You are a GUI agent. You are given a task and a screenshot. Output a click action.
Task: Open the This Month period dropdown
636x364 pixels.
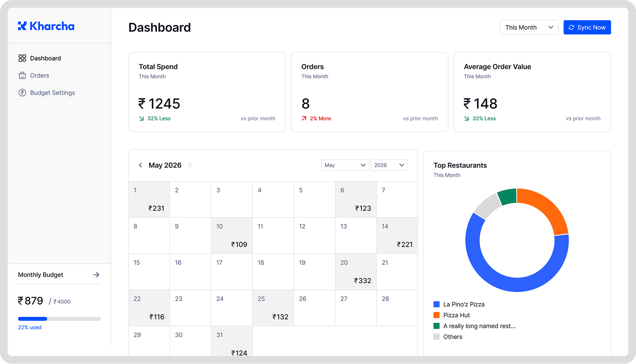(x=529, y=28)
